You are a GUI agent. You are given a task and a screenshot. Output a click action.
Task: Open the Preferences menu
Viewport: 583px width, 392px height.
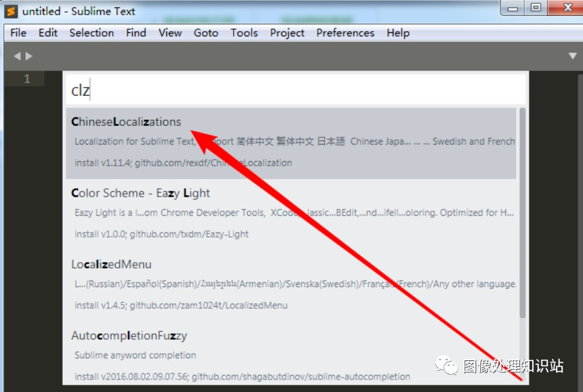click(345, 33)
